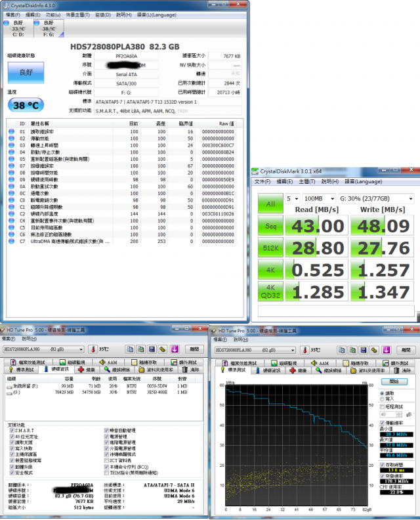Switch to 錯誤掃描 tab in HD Tune info window

coord(117,370)
